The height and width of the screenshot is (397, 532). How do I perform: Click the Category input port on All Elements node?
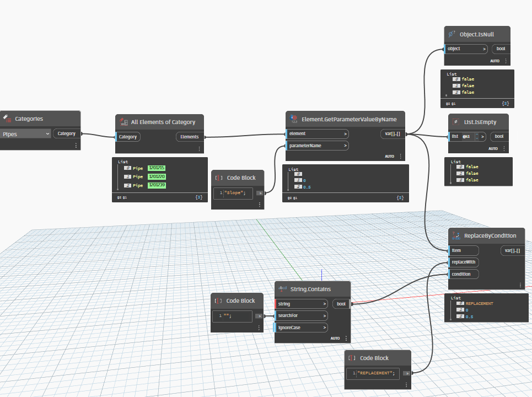[x=128, y=137]
